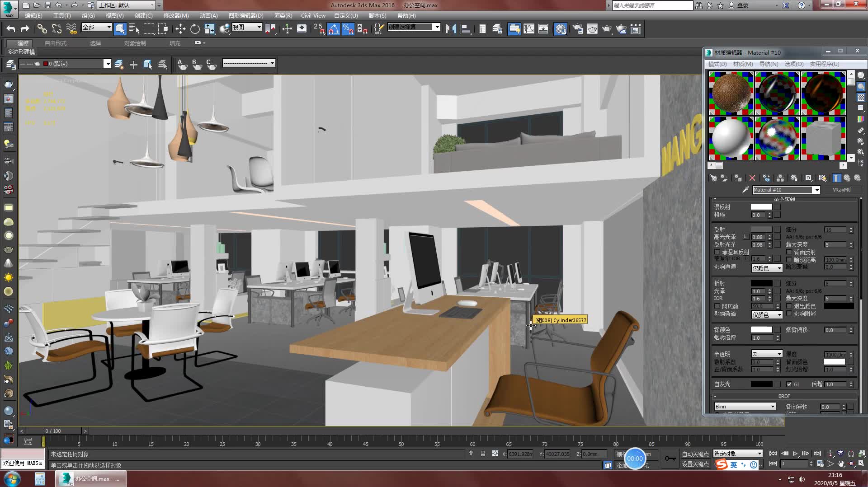Enable the 背面反射 checkbox
Screen dimensions: 868x487
click(789, 252)
